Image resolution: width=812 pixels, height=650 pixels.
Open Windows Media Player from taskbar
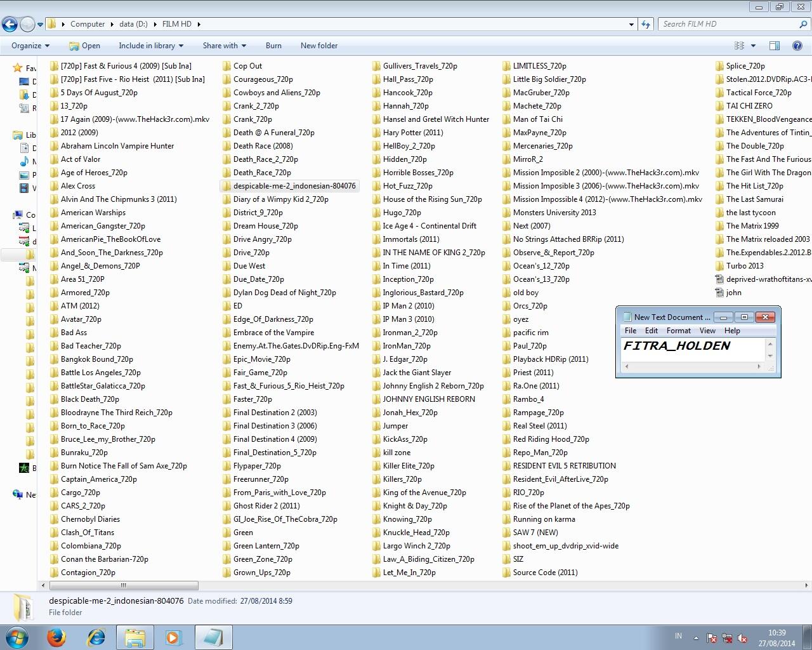point(174,637)
